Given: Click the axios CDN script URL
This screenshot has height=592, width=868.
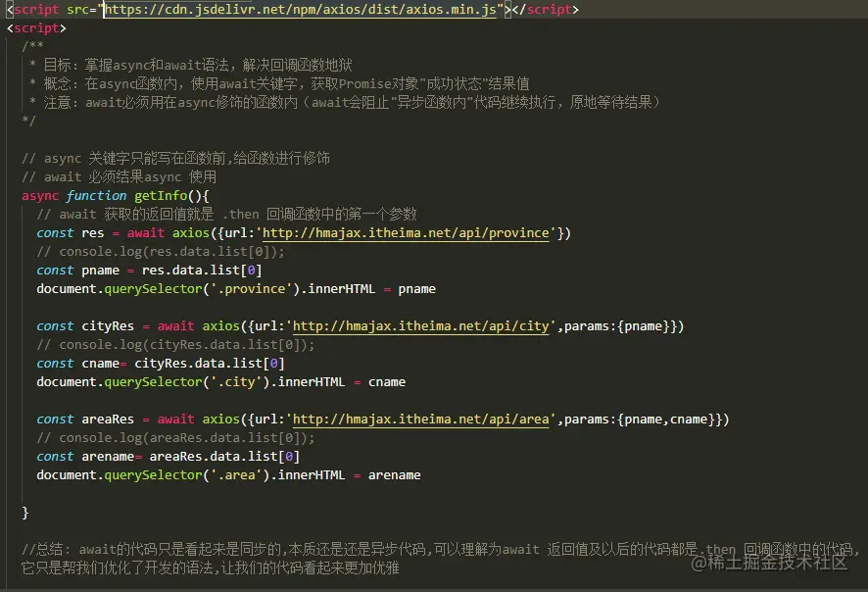Looking at the screenshot, I should click(x=301, y=10).
